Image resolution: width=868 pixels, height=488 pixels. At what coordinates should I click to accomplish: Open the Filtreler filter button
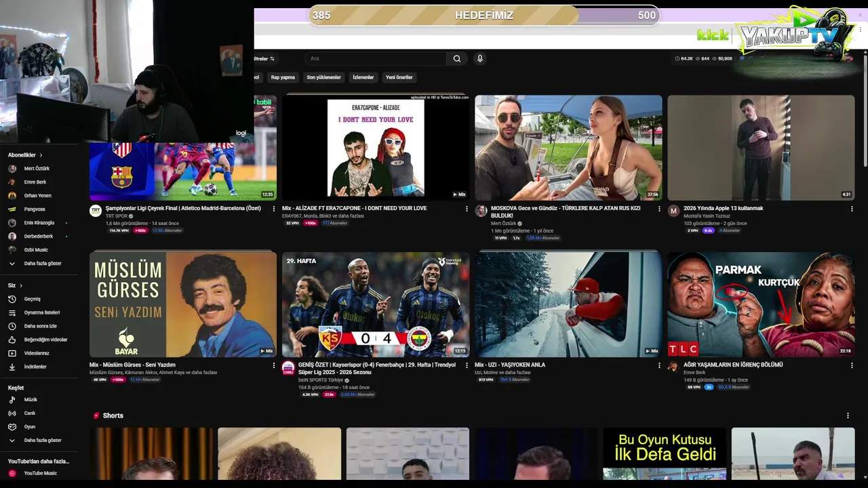point(264,59)
